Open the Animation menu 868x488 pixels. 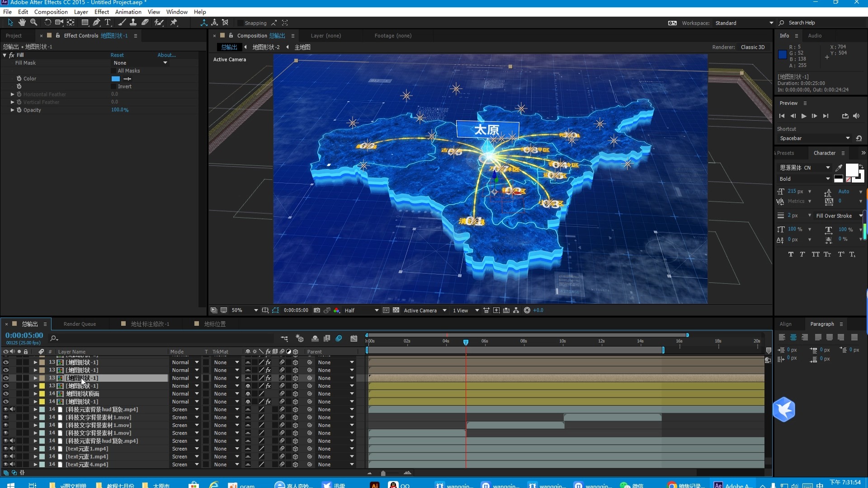pos(128,12)
